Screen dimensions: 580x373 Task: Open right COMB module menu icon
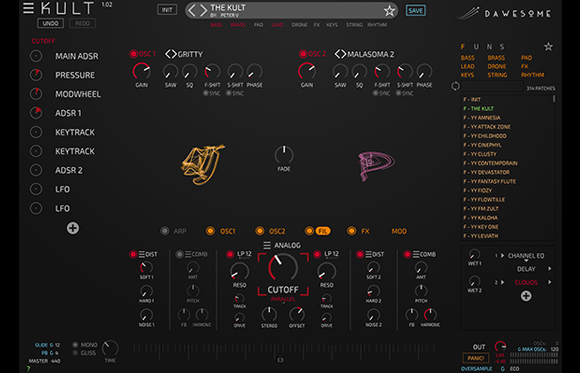pos(416,254)
